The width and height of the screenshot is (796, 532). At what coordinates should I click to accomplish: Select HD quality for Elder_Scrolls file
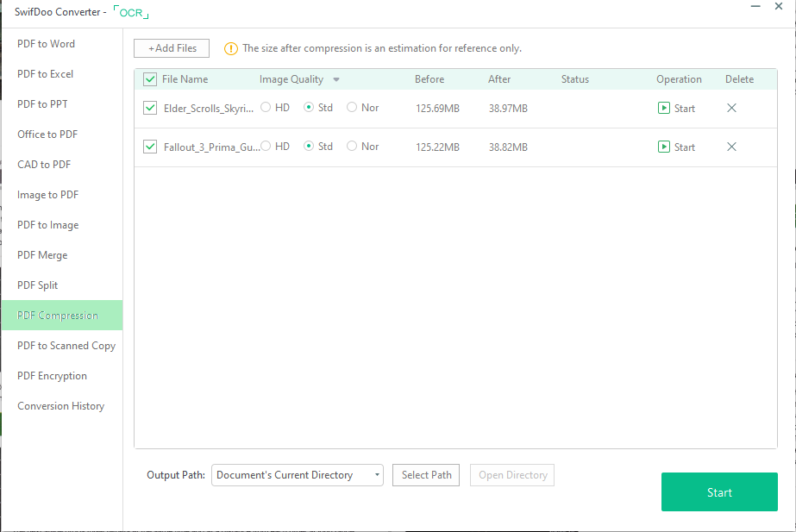266,107
